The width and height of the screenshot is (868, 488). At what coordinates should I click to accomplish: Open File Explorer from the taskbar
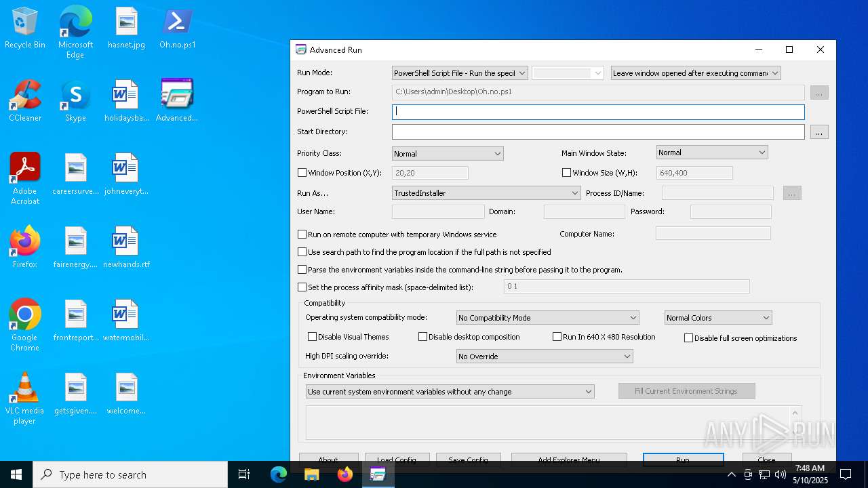pyautogui.click(x=311, y=474)
